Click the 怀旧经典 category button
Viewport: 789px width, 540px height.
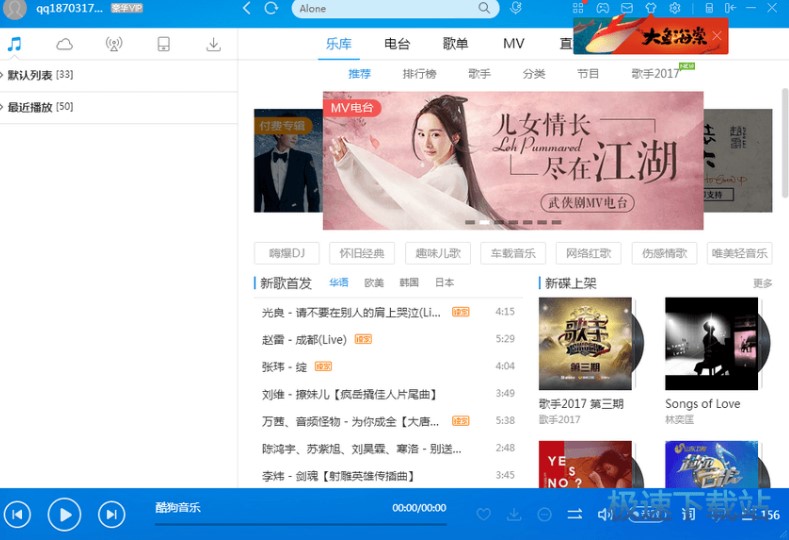pyautogui.click(x=362, y=253)
